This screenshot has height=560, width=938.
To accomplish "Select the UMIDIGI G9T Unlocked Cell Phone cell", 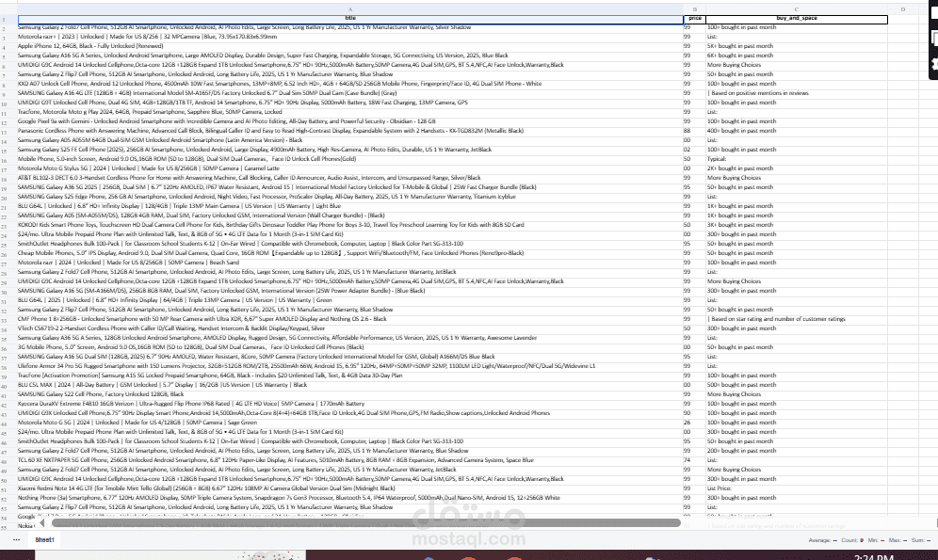I will click(350, 103).
